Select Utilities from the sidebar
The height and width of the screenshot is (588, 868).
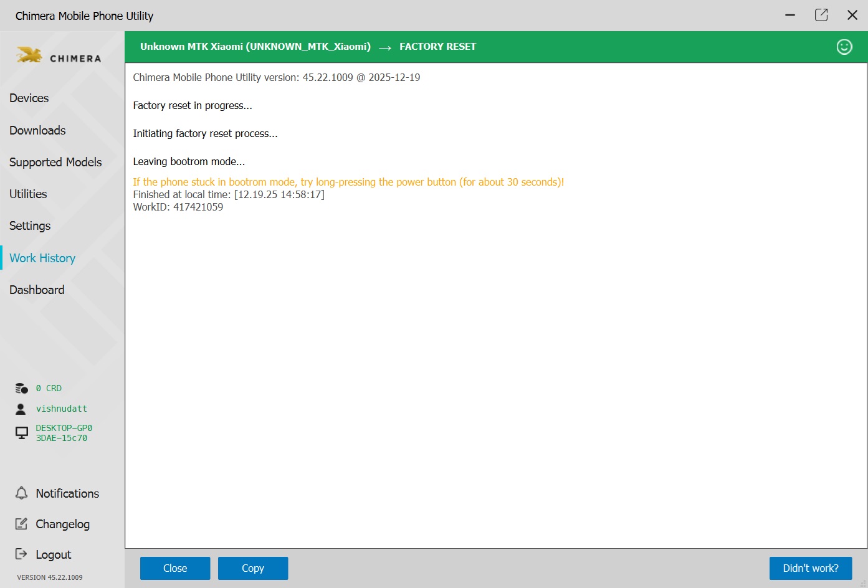tap(28, 194)
